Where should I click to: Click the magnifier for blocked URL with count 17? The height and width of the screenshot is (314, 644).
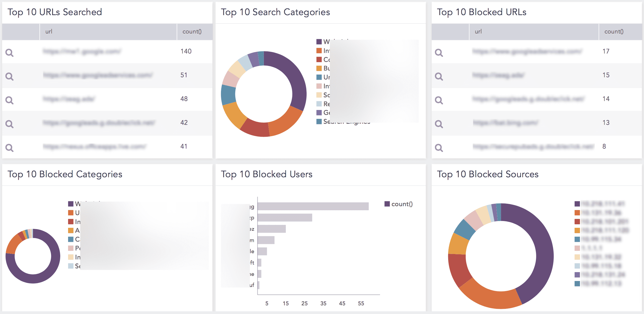(439, 52)
